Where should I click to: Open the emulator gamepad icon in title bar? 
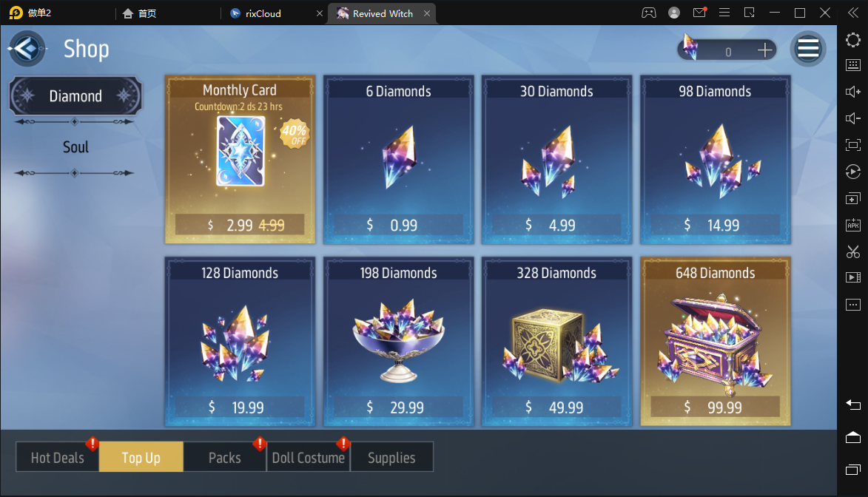(649, 13)
